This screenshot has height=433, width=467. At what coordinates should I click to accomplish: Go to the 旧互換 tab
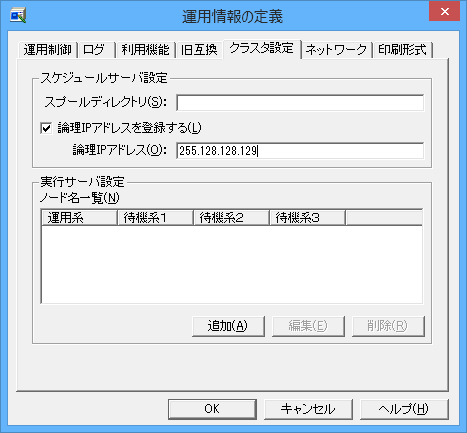point(199,50)
